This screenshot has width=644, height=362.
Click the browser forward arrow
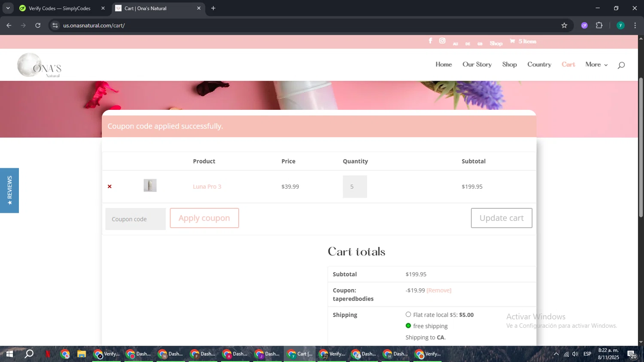[x=23, y=25]
